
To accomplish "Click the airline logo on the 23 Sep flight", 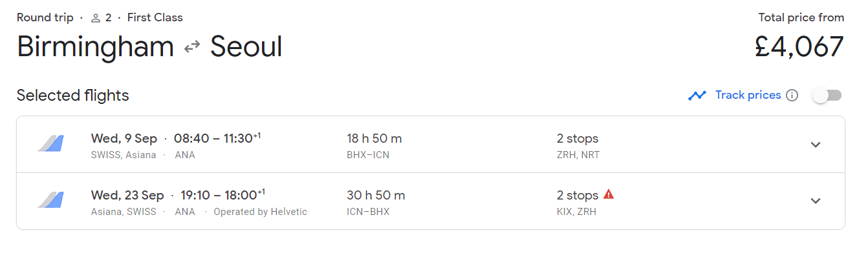I will [x=50, y=201].
